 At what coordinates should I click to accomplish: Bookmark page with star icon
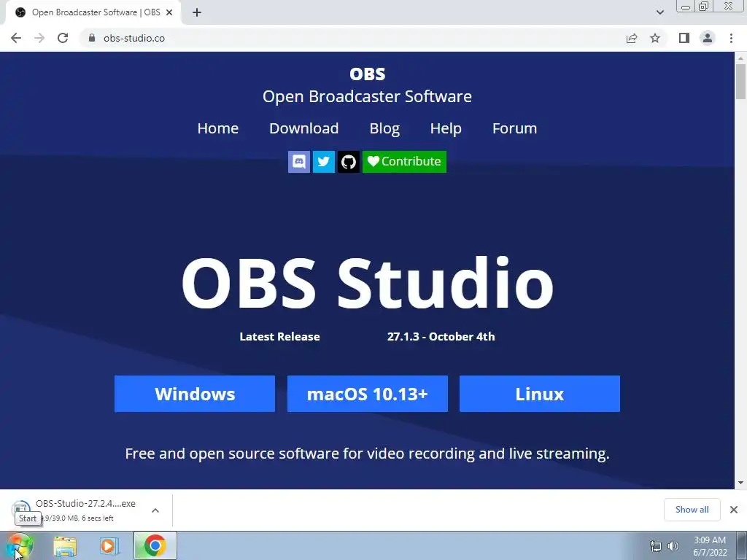click(655, 38)
